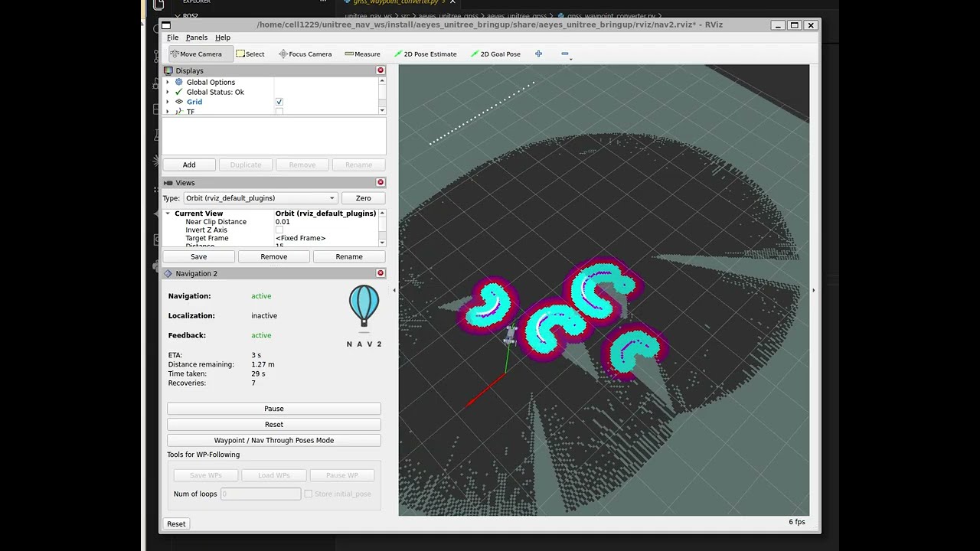Select the 2D Pose Estimate tool
The width and height of the screenshot is (980, 551).
[425, 54]
